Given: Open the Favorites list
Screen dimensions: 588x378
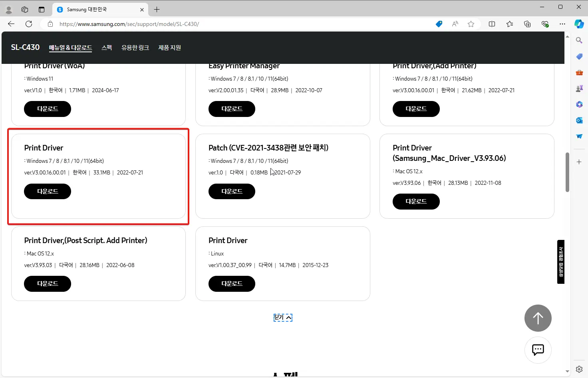Looking at the screenshot, I should (510, 24).
